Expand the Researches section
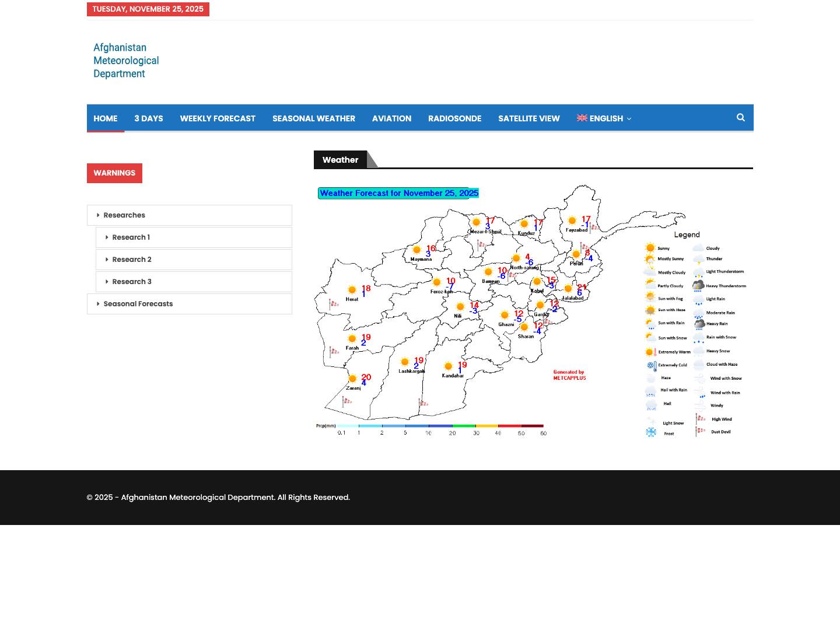The width and height of the screenshot is (840, 630). pos(124,215)
